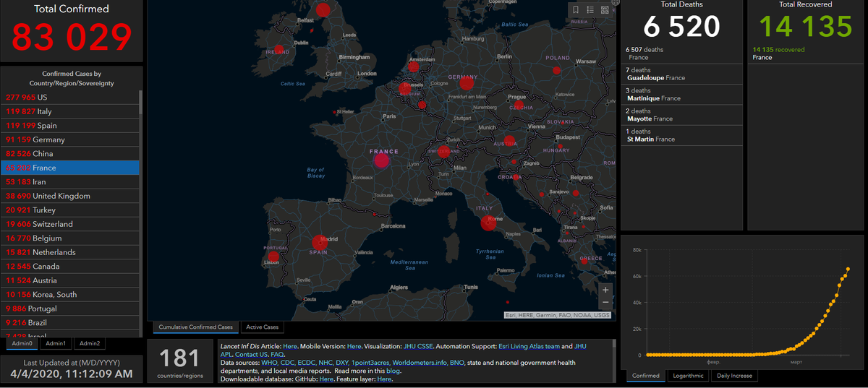The image size is (868, 388).
Task: Select Turkey in the country list
Action: (x=69, y=210)
